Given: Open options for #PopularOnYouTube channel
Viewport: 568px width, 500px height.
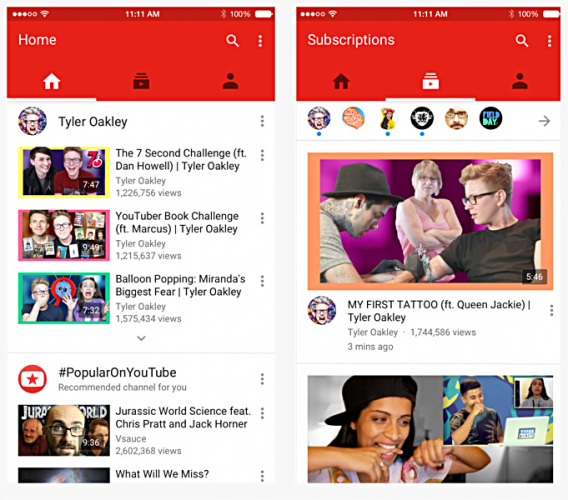Looking at the screenshot, I should 262,379.
